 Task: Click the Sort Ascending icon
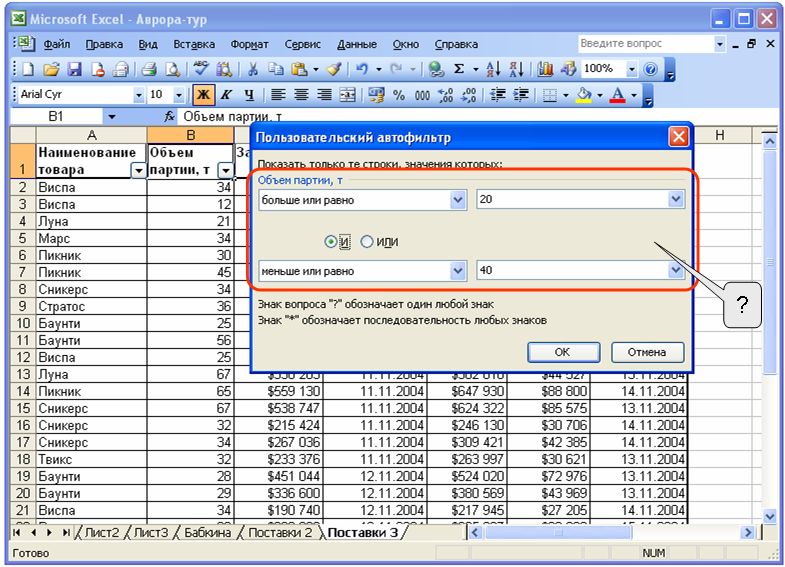click(x=494, y=69)
